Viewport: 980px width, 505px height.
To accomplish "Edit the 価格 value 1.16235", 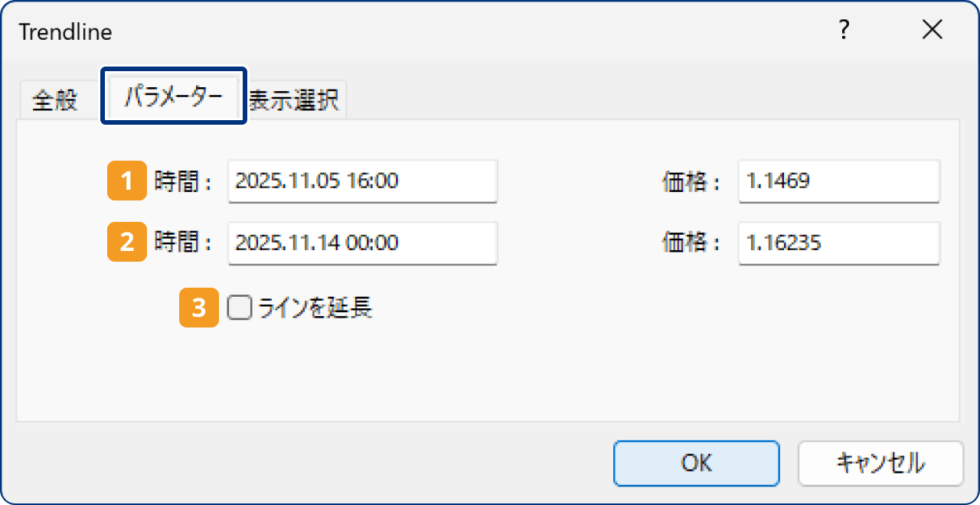I will coord(838,243).
